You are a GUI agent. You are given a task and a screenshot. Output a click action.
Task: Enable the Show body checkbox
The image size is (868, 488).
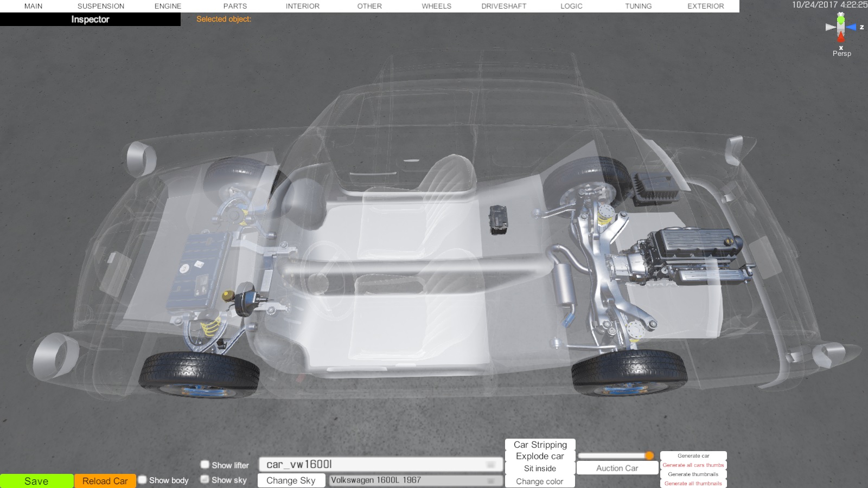click(x=143, y=480)
